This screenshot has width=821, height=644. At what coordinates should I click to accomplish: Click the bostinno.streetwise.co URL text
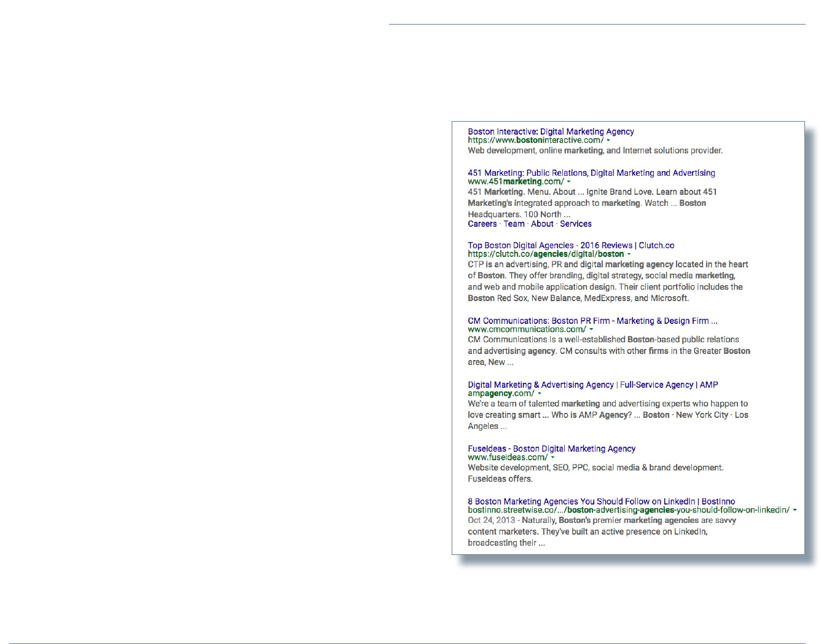(629, 510)
